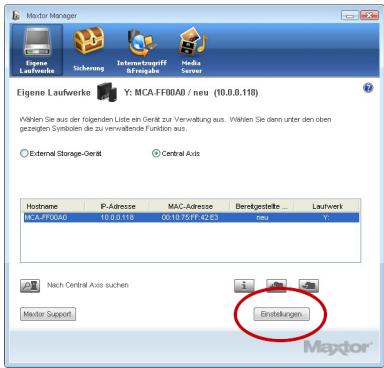Image resolution: width=384 pixels, height=368 pixels.
Task: Click the device info 'i' button
Action: (244, 286)
